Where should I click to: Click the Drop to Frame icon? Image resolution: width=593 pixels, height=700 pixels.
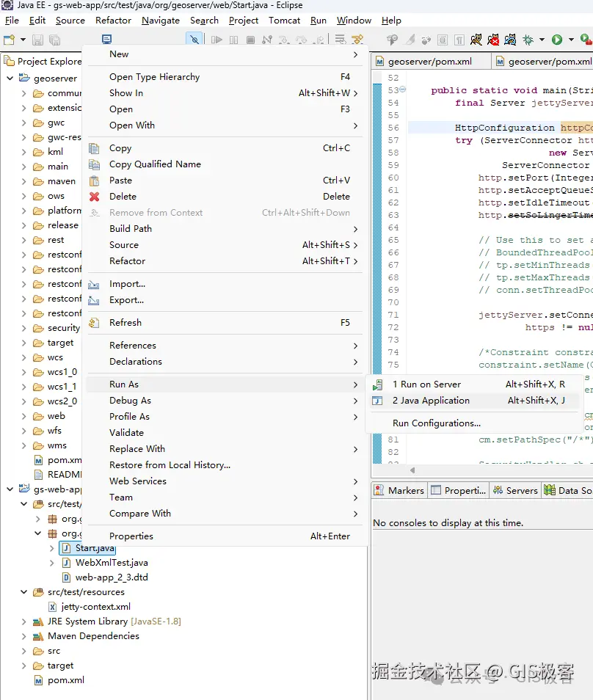[341, 40]
